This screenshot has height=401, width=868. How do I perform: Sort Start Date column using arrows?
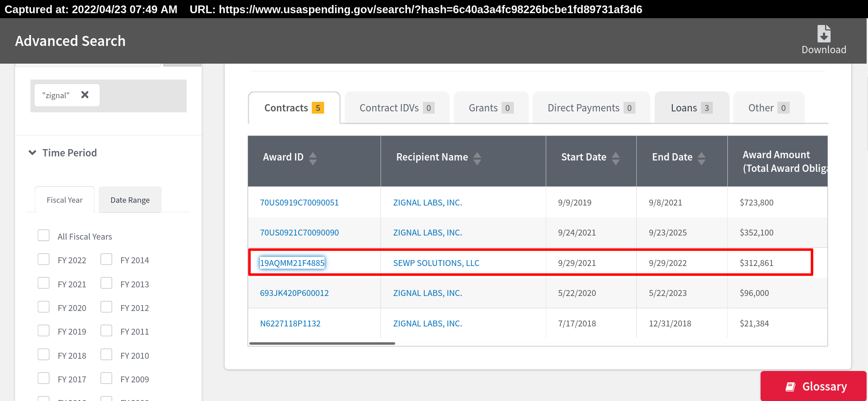(615, 158)
